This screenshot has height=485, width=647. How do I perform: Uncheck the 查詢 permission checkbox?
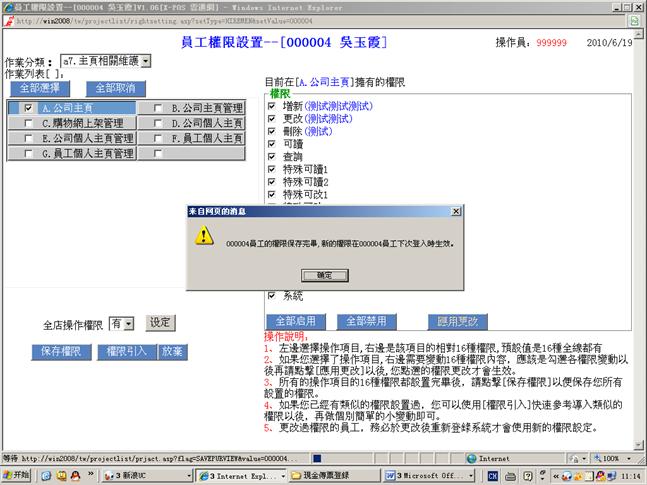tap(272, 158)
